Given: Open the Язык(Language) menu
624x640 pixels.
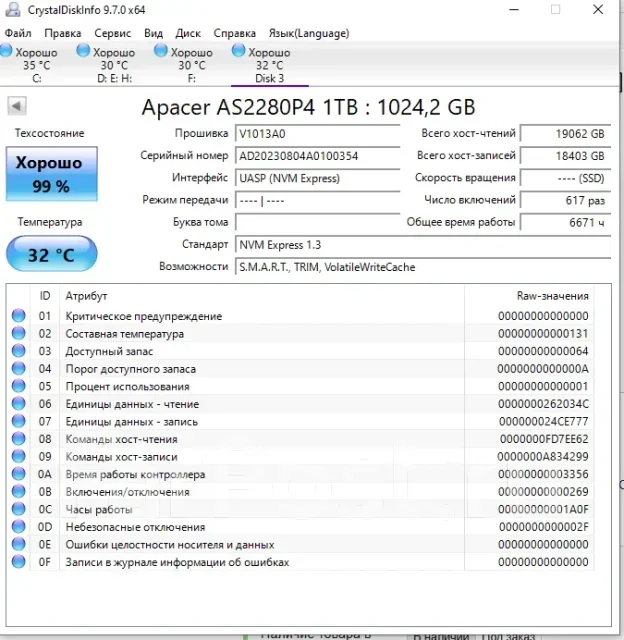Looking at the screenshot, I should [309, 33].
